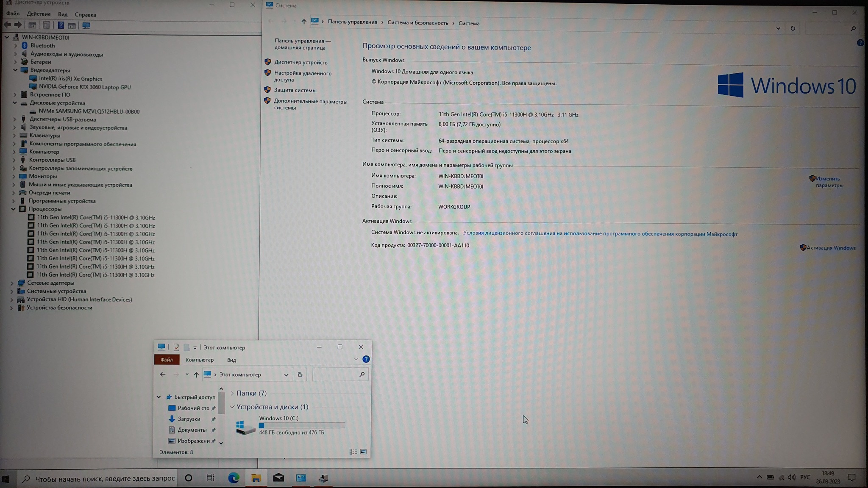Viewport: 868px width, 488px height.
Task: Open the Mail app in the taskbar
Action: click(x=278, y=478)
